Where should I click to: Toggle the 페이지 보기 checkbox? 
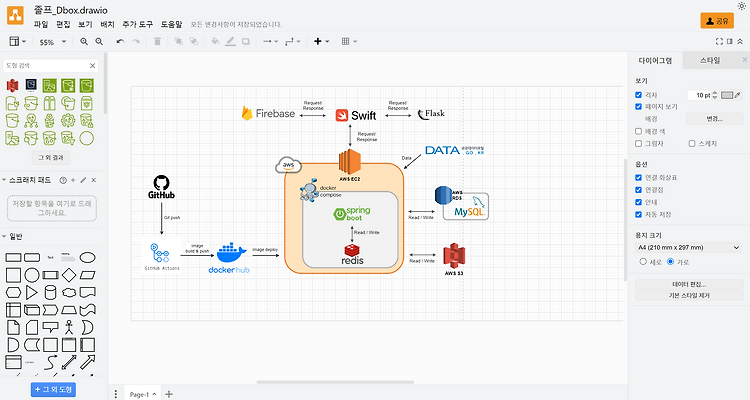(638, 107)
